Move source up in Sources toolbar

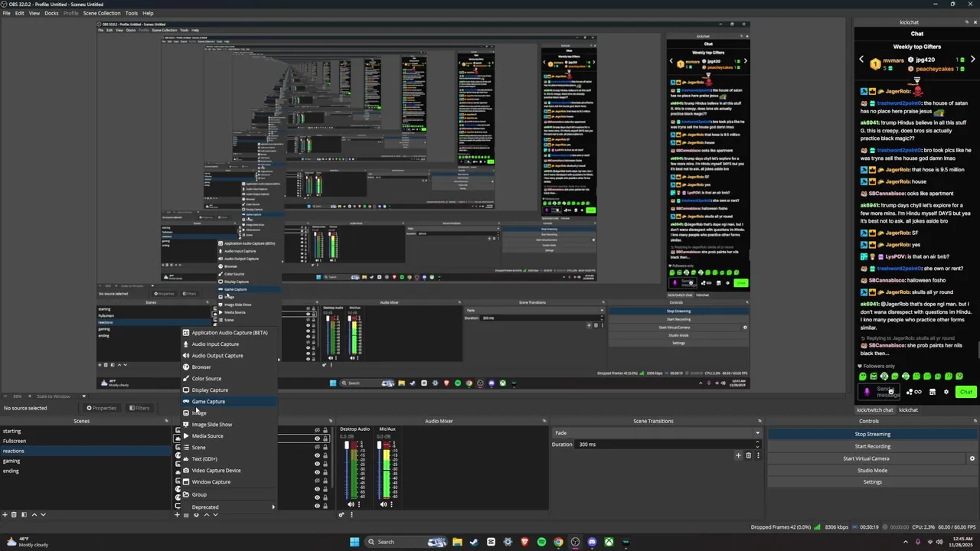pos(206,515)
